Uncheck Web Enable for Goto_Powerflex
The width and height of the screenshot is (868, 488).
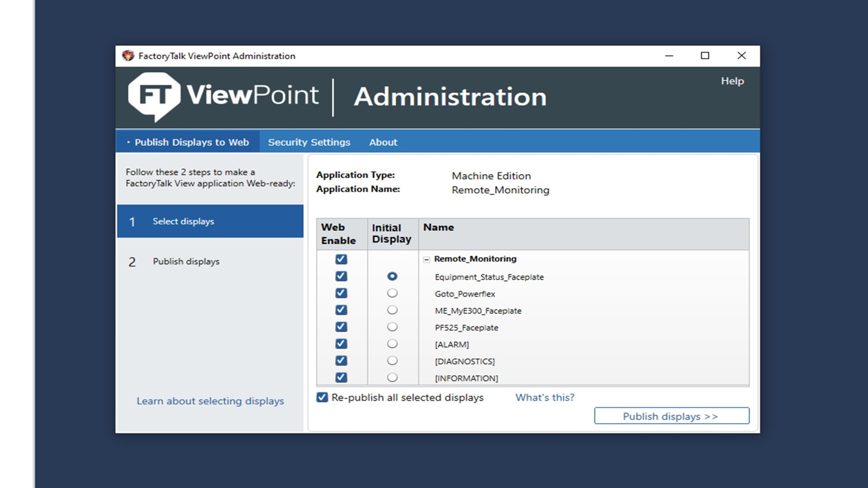click(x=341, y=293)
